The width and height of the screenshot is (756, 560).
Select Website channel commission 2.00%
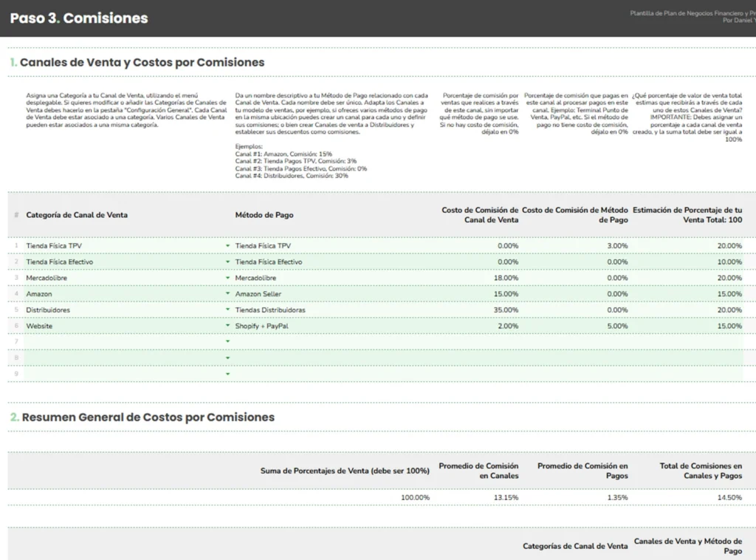click(x=508, y=326)
